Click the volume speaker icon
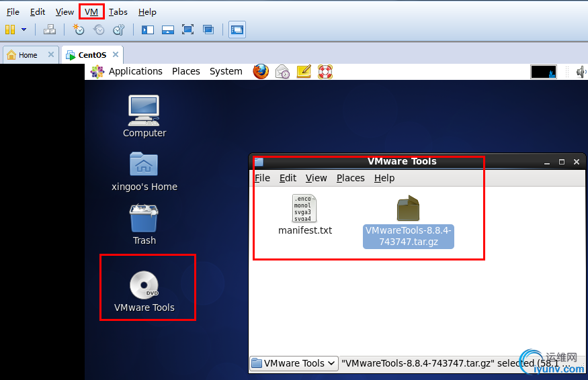This screenshot has height=380, width=588. tap(581, 72)
